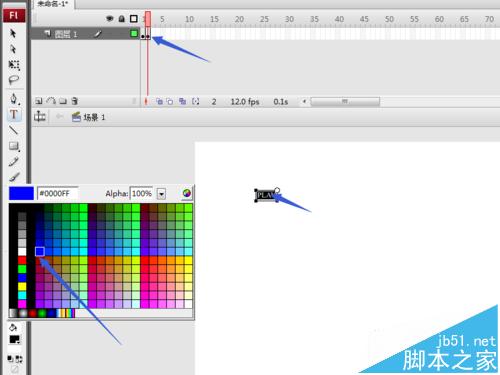Click the Alpha 100% field
Screen dimensions: 500x375
coord(141,193)
